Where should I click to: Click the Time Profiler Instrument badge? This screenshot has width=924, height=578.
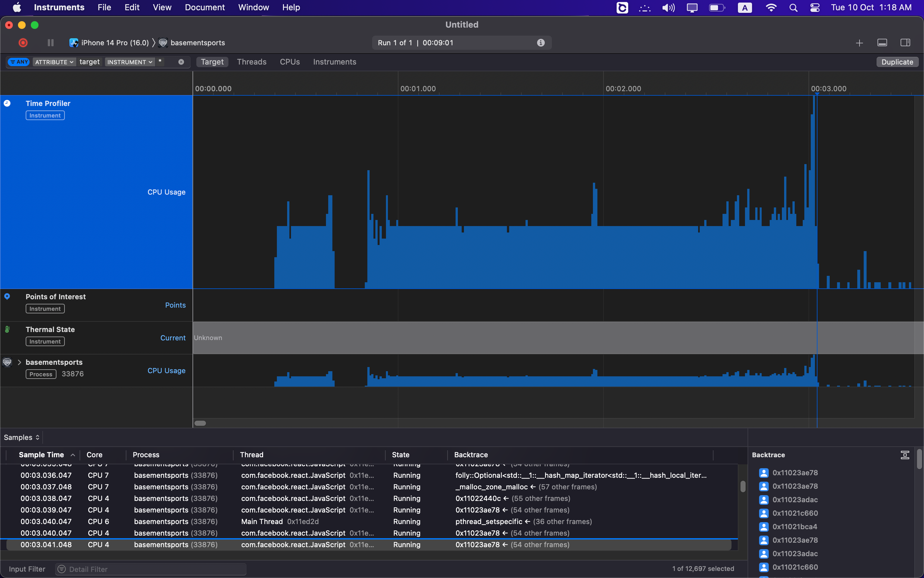point(45,116)
